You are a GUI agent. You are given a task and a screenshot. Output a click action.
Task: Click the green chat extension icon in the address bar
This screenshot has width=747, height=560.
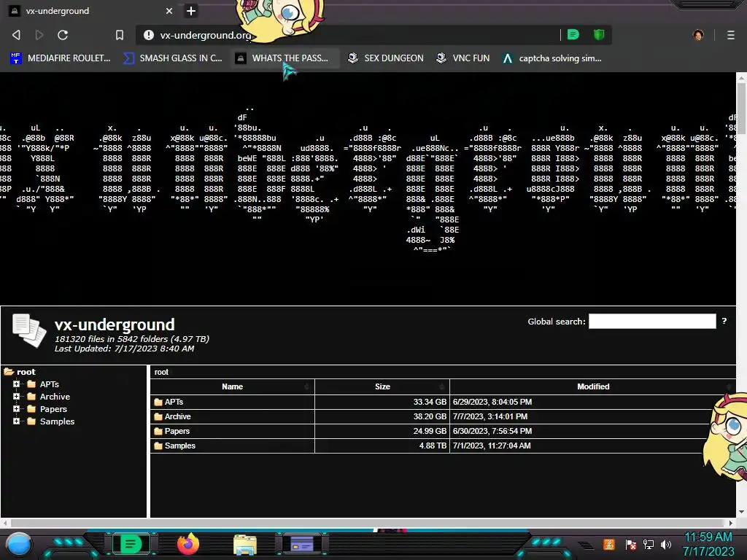coord(573,34)
